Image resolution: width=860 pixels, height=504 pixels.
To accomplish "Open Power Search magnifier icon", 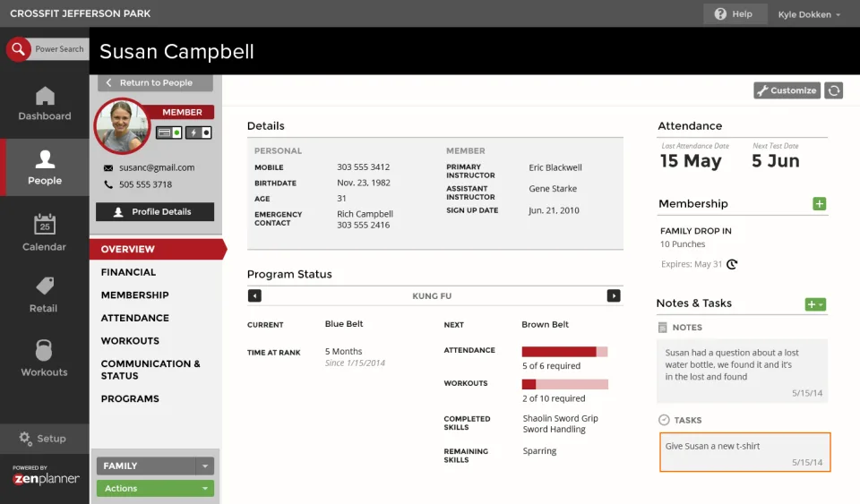I will (x=18, y=49).
